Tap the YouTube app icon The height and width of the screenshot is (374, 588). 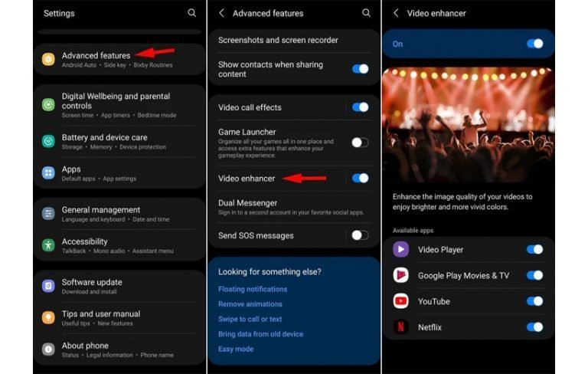click(x=400, y=301)
